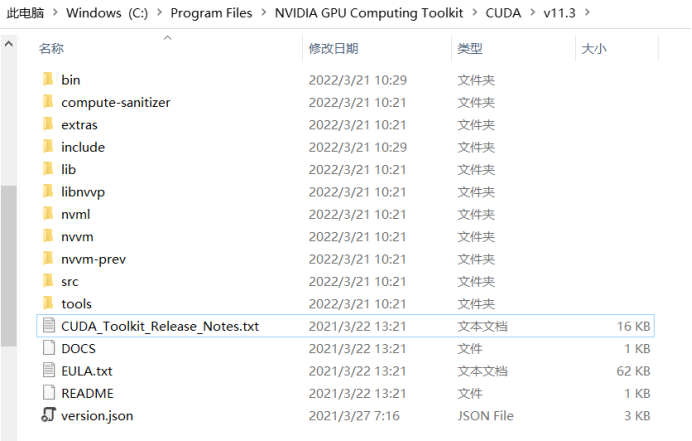Open chevron after NVIDIA GPU Computing Toolkit
This screenshot has height=441, width=692.
click(x=475, y=12)
